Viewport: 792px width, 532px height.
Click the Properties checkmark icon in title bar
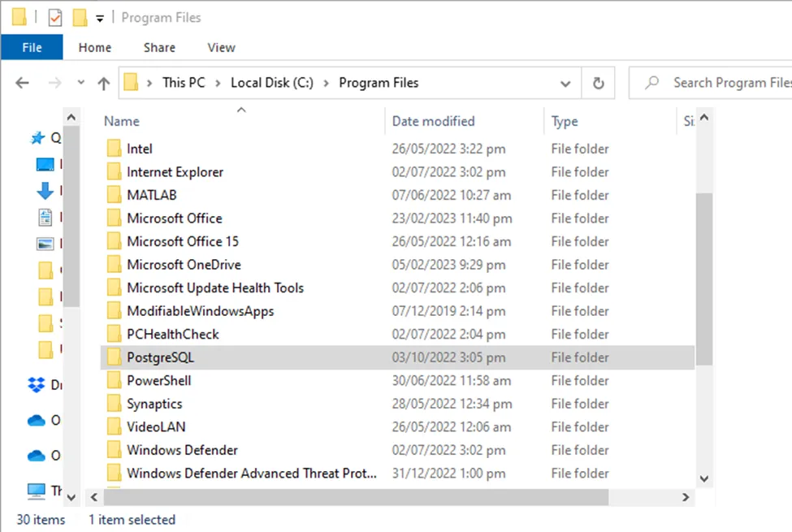pyautogui.click(x=55, y=17)
